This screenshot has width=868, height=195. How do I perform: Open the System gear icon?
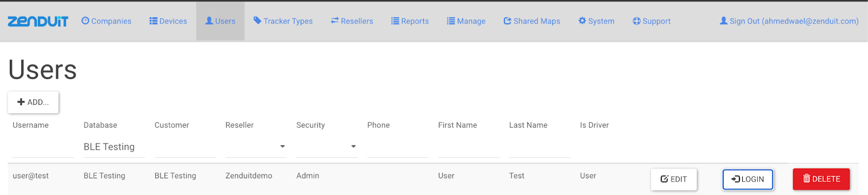pyautogui.click(x=582, y=21)
